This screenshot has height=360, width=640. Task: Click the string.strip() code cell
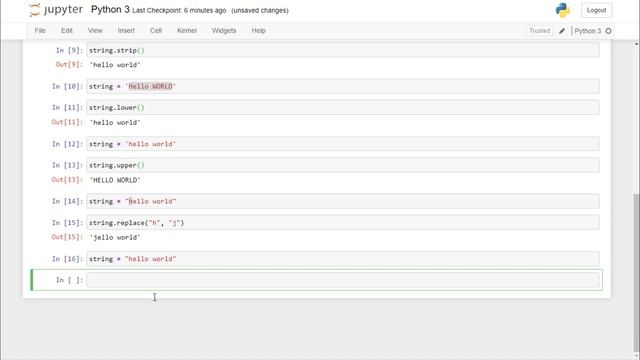(343, 50)
